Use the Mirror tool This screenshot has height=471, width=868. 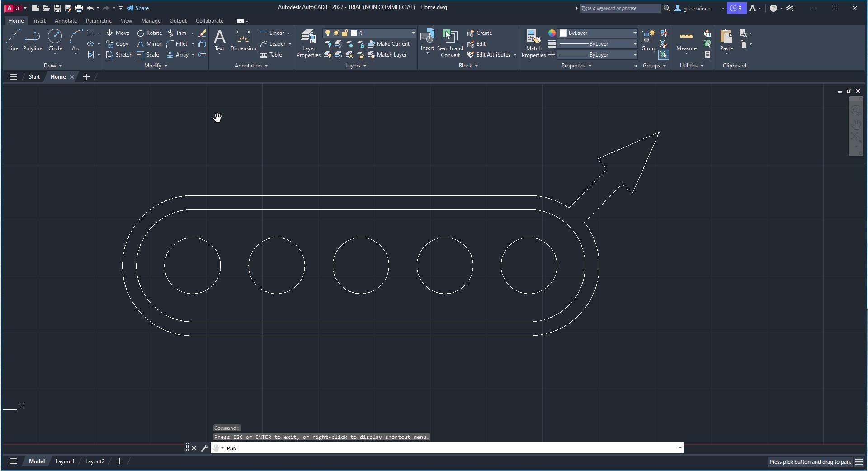(x=150, y=44)
